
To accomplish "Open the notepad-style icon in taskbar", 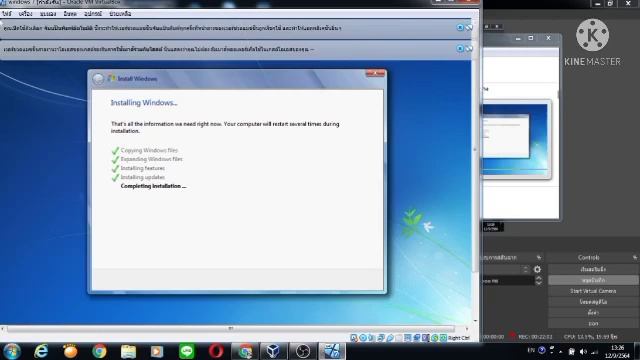I will (x=128, y=351).
